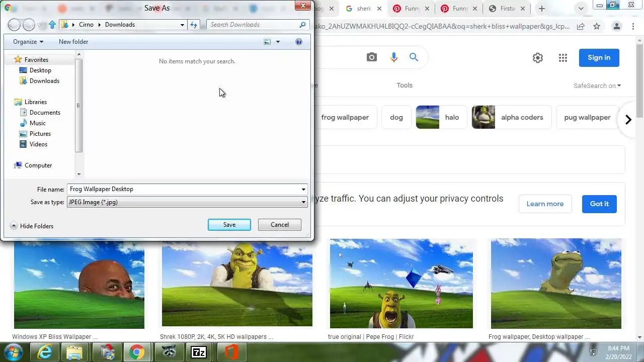Open Videos library
This screenshot has height=362, width=644.
click(x=38, y=144)
